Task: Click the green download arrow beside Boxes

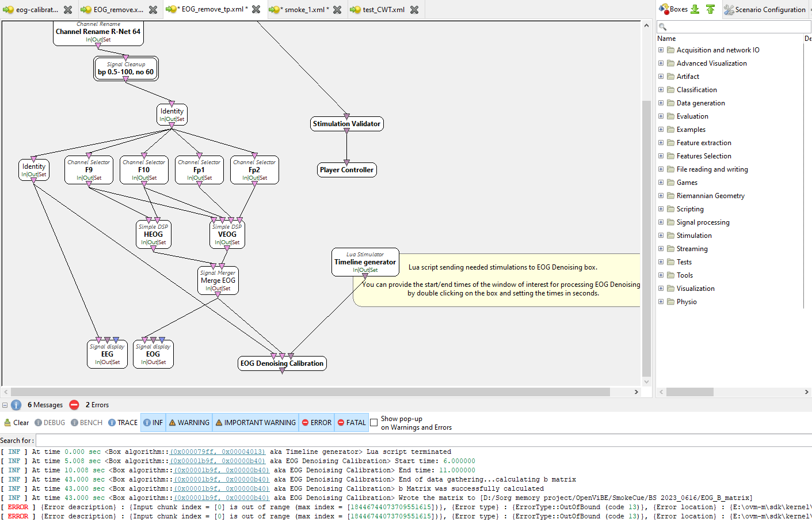Action: [695, 9]
